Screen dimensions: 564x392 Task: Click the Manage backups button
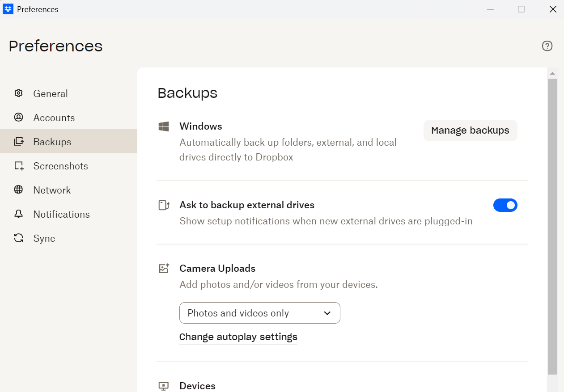[470, 131]
